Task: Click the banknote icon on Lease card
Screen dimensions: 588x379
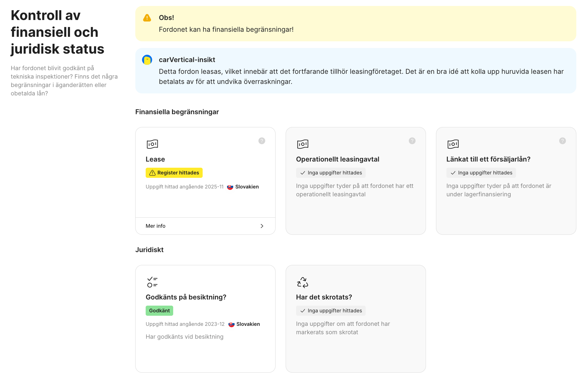Action: (x=152, y=144)
